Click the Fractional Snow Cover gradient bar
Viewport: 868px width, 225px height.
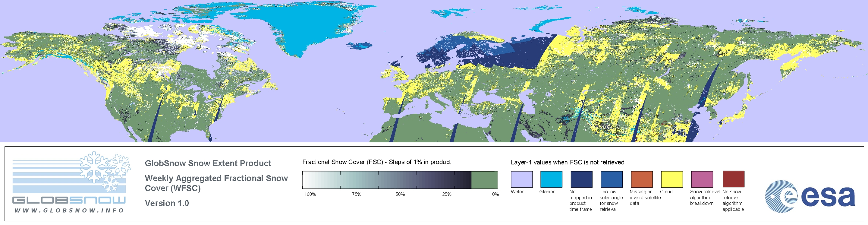400,180
